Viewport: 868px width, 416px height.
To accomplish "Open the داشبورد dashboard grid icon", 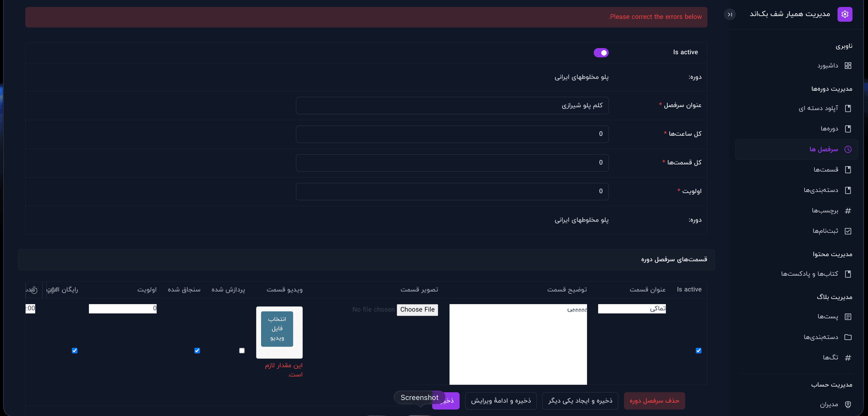I will (x=848, y=66).
